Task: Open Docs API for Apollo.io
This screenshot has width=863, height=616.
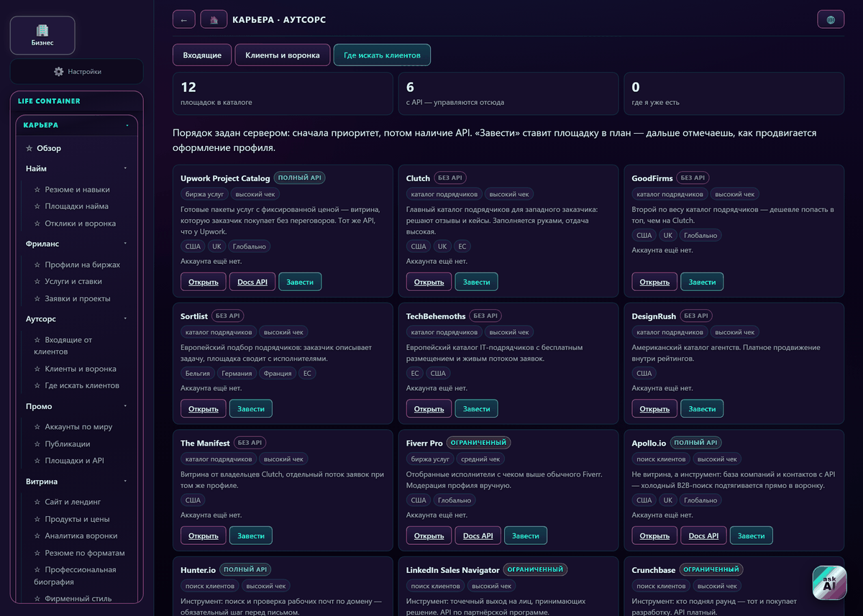Action: point(704,535)
